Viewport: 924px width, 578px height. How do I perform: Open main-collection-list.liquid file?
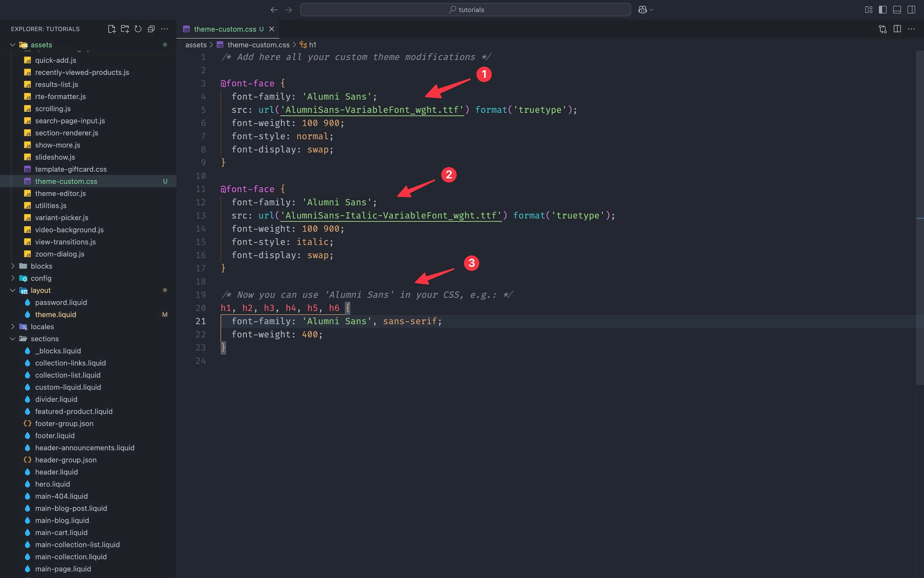coord(77,545)
